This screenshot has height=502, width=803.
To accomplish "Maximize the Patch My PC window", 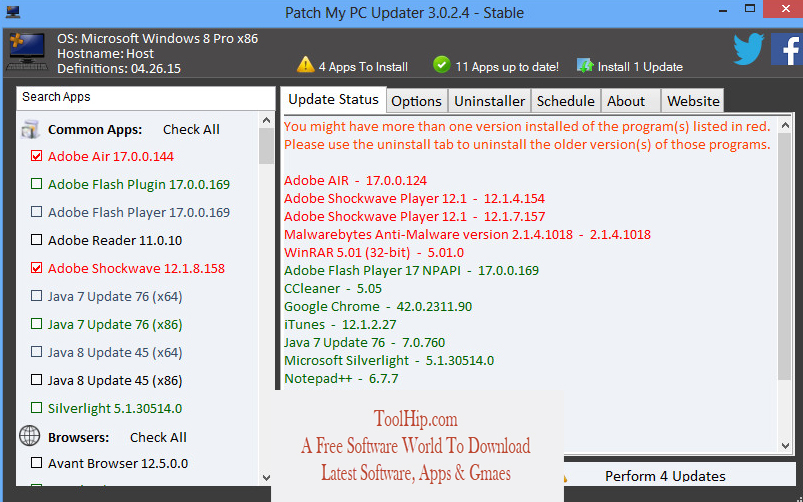I will [x=750, y=8].
